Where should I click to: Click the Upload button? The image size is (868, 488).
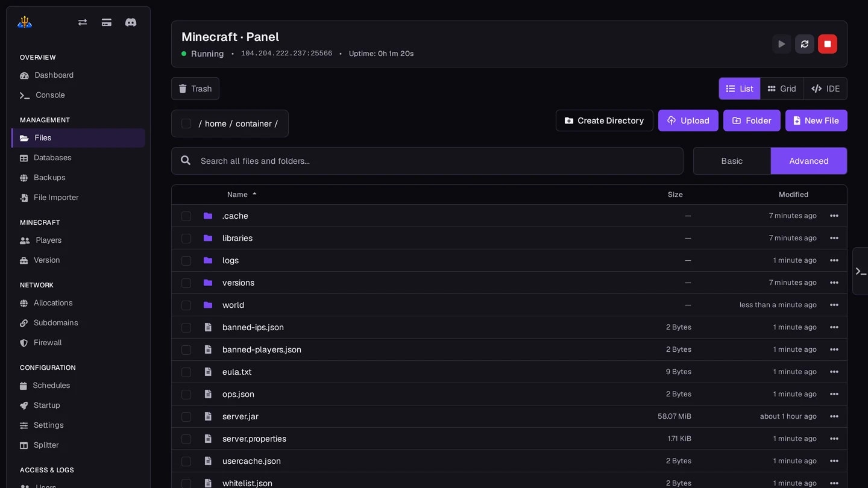click(x=688, y=120)
